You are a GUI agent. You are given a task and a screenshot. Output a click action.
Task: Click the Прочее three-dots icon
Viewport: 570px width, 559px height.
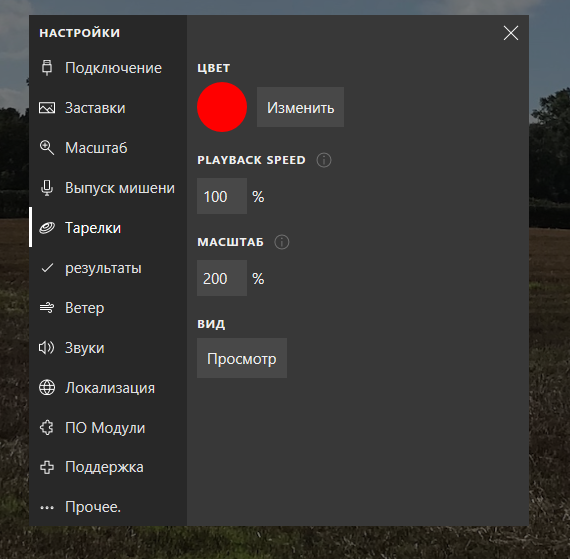coord(47,508)
